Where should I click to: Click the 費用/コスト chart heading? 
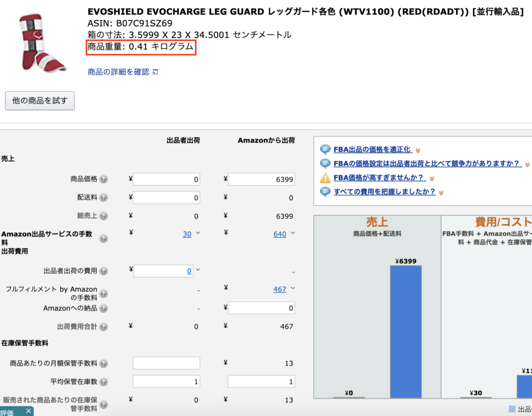(x=503, y=222)
